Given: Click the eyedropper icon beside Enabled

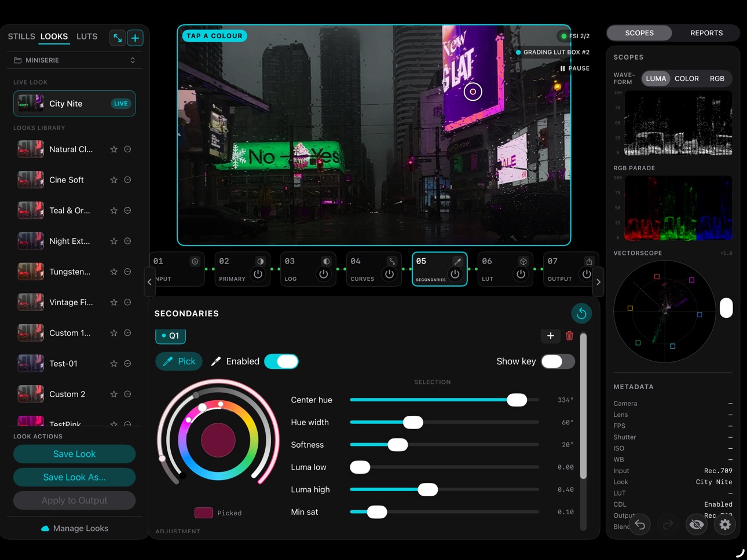Looking at the screenshot, I should (216, 361).
